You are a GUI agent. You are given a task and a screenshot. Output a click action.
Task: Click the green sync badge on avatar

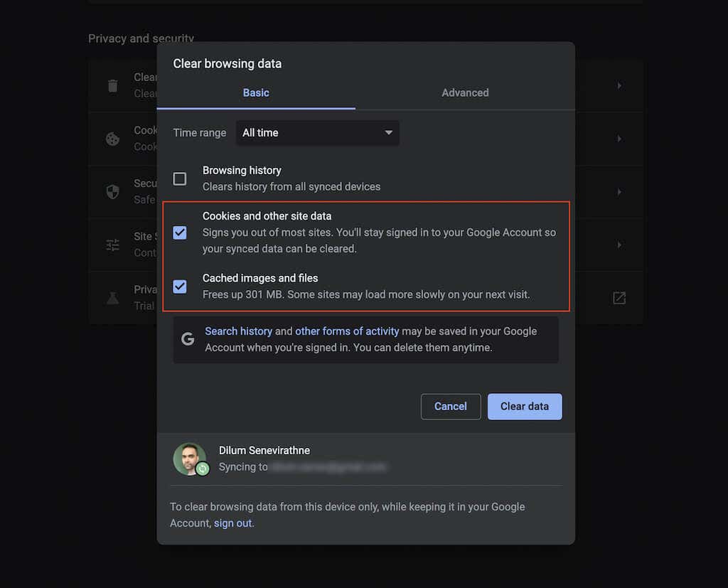coord(203,469)
